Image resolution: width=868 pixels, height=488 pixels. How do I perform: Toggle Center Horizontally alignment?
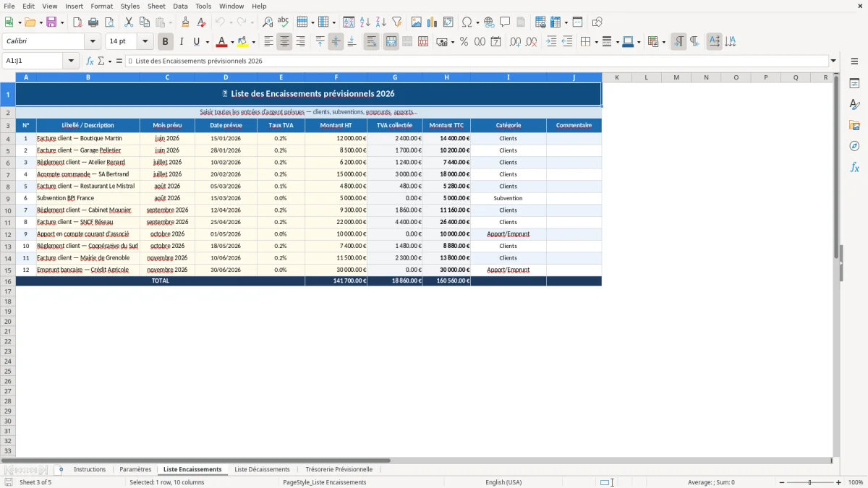tap(284, 42)
